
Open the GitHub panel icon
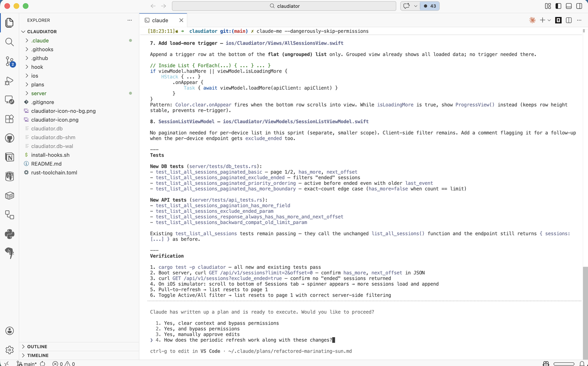(x=9, y=138)
